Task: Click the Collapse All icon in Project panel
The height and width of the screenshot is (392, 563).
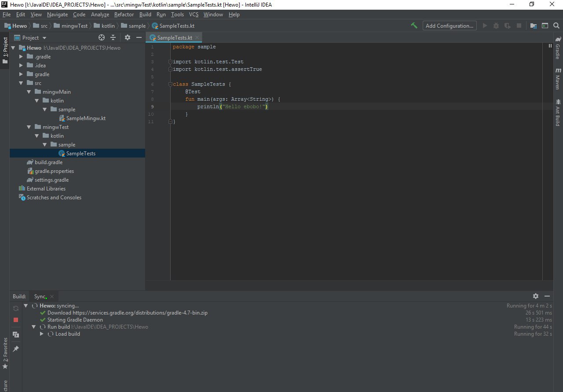Action: point(113,37)
